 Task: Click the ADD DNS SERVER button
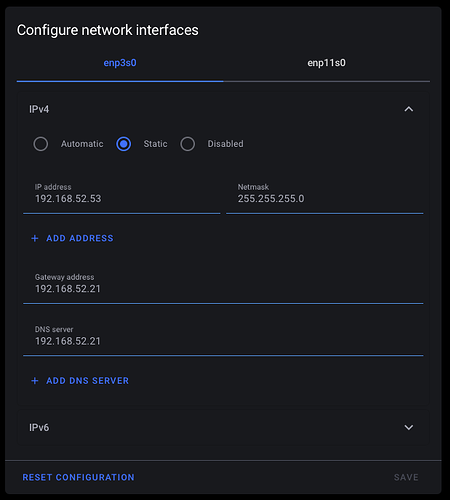(80, 381)
